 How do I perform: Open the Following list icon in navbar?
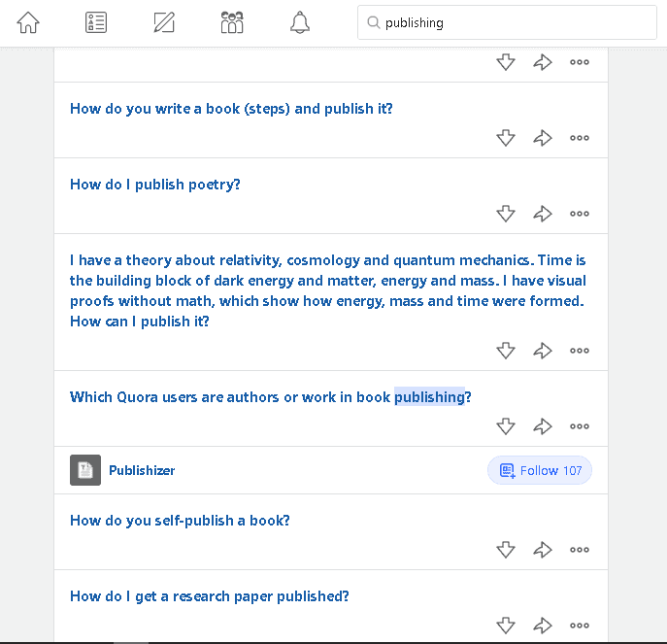coord(96,22)
